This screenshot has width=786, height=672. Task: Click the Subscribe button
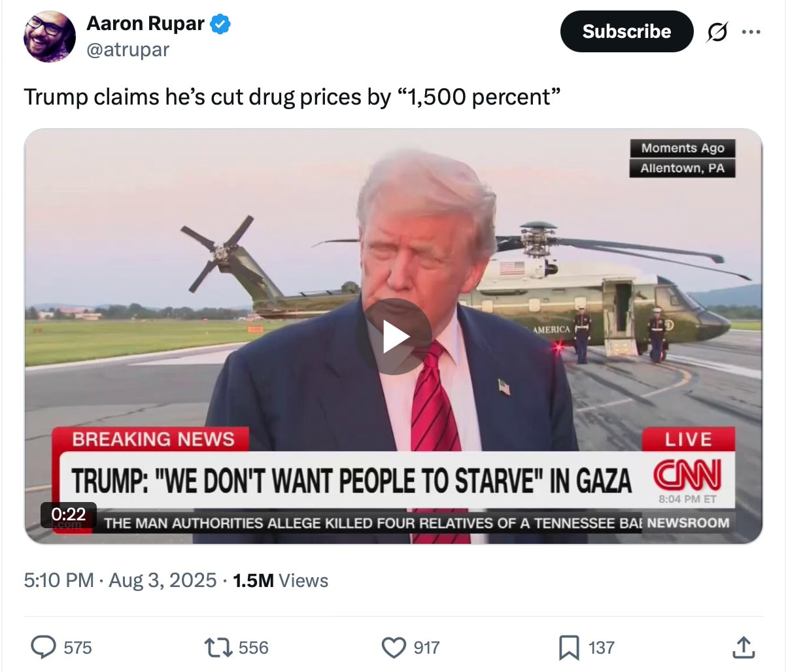(626, 31)
